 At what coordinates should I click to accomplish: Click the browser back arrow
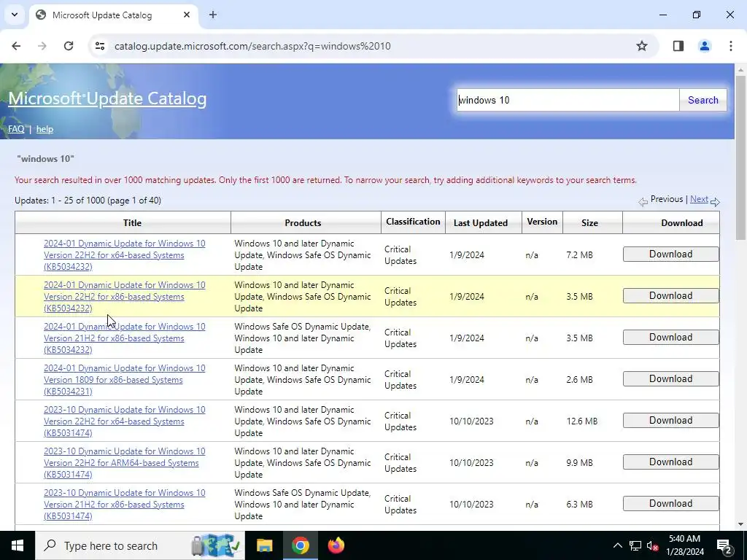(16, 46)
